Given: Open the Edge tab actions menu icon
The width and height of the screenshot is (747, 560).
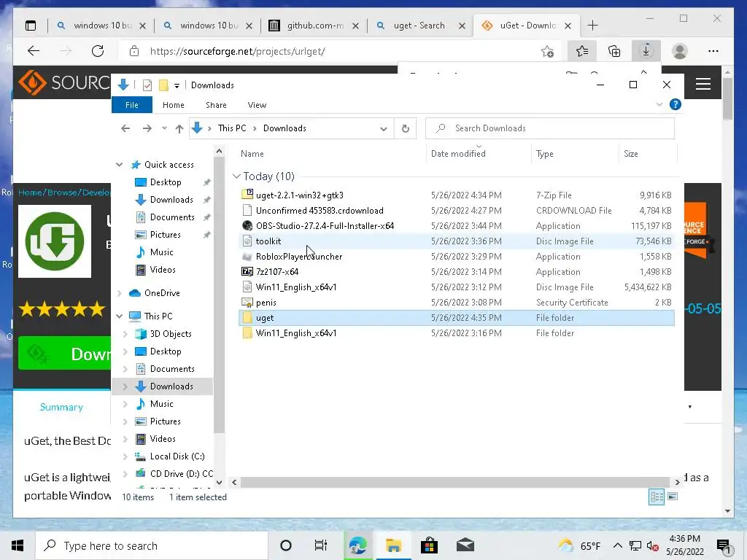Looking at the screenshot, I should click(31, 26).
